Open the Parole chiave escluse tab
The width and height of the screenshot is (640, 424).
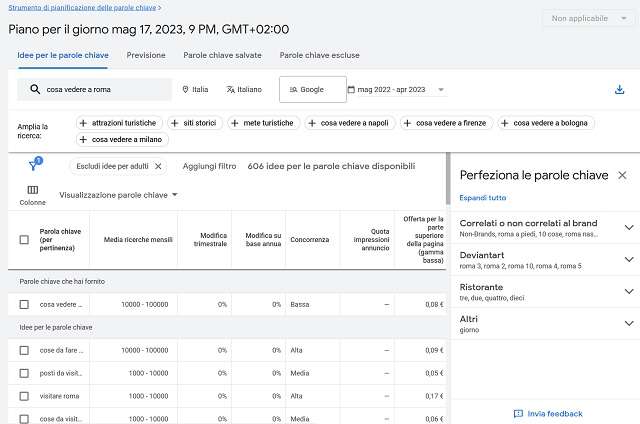pos(319,56)
